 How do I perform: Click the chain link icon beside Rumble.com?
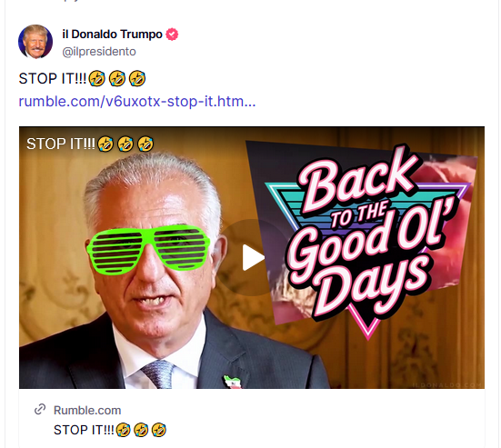tap(40, 409)
